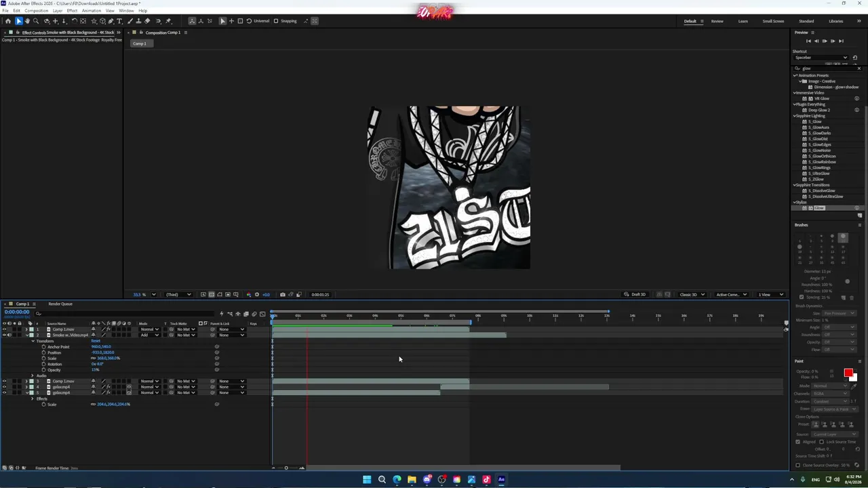Screen dimensions: 868x488
Task: Select the Puppet Pin tool
Action: tap(168, 21)
